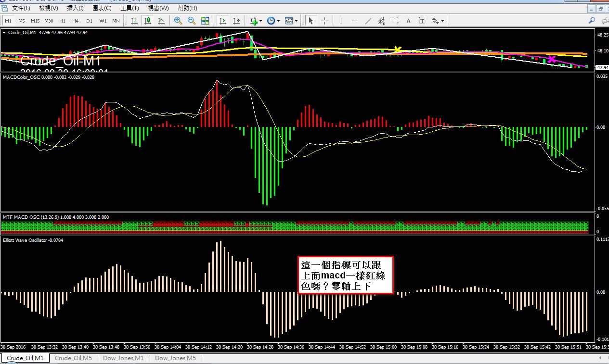
Task: Click the 30 Sep 14:20 time label
Action: (229, 347)
